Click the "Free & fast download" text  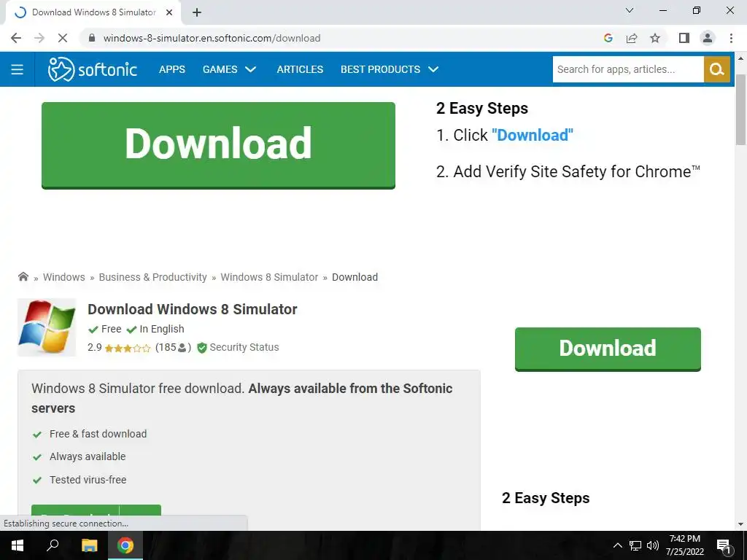[x=98, y=435]
